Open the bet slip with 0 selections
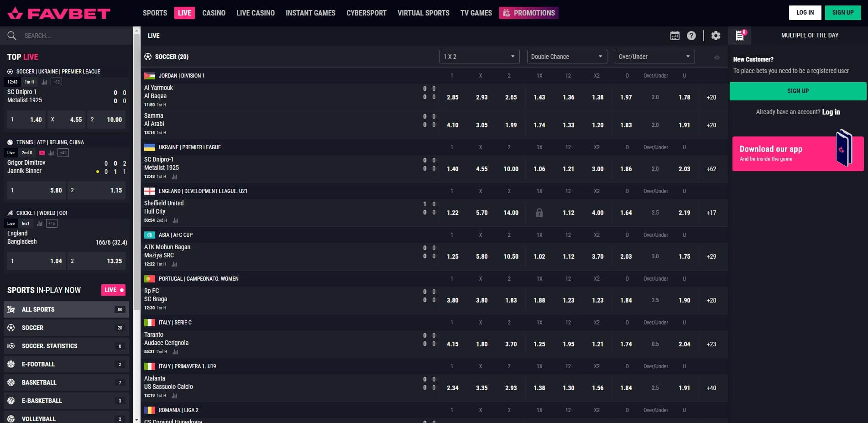The height and width of the screenshot is (423, 868). point(739,36)
